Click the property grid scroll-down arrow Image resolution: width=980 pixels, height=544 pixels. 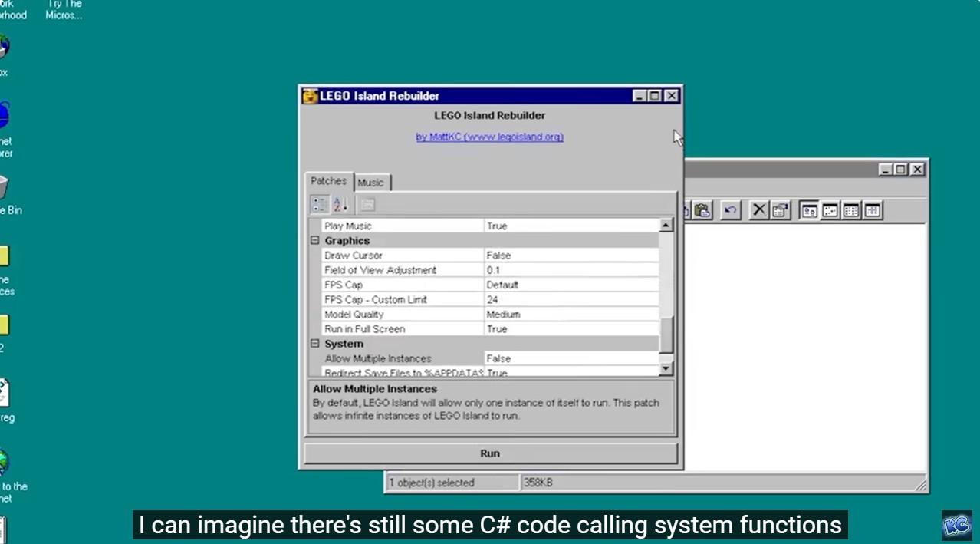click(x=666, y=369)
